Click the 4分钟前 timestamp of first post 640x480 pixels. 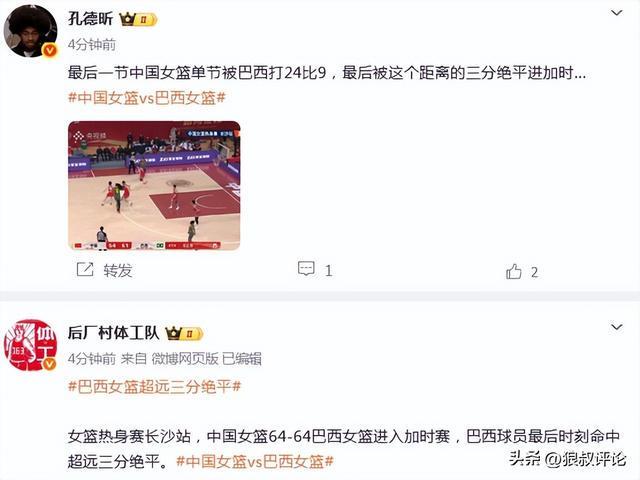tap(92, 44)
